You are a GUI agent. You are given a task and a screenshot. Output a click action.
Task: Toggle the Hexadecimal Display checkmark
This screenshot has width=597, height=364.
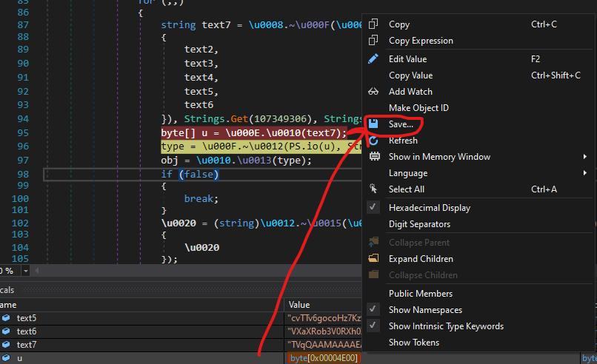[373, 208]
